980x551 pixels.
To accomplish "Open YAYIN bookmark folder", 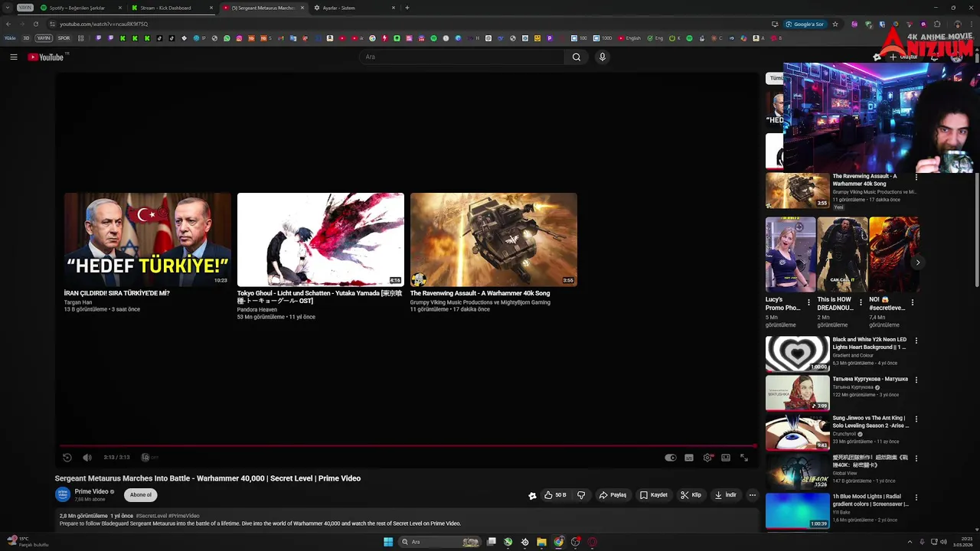I will pos(44,38).
